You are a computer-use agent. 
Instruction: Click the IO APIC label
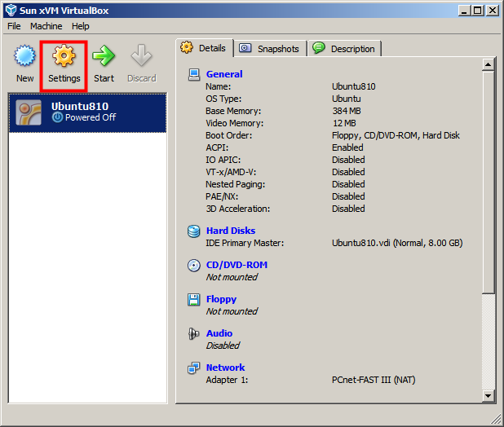pos(223,160)
